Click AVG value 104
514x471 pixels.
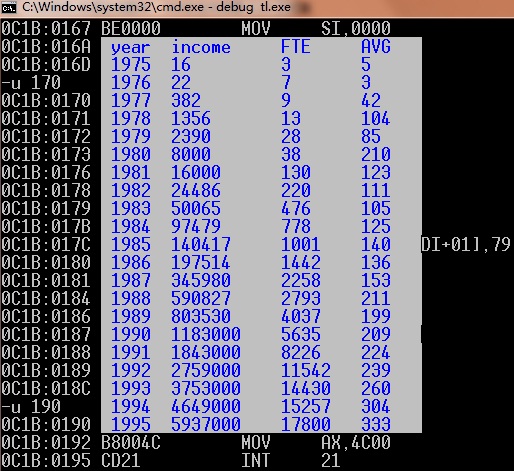point(376,118)
